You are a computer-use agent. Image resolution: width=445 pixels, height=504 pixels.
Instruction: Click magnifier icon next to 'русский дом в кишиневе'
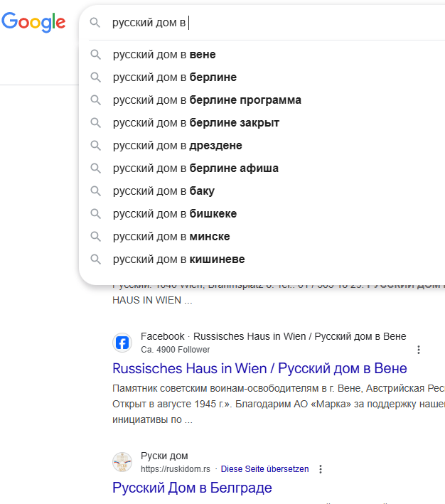tap(96, 259)
